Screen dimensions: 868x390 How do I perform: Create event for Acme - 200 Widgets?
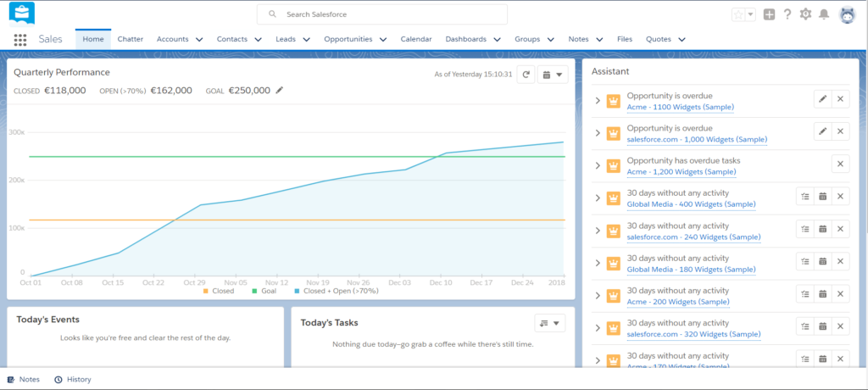coord(822,293)
